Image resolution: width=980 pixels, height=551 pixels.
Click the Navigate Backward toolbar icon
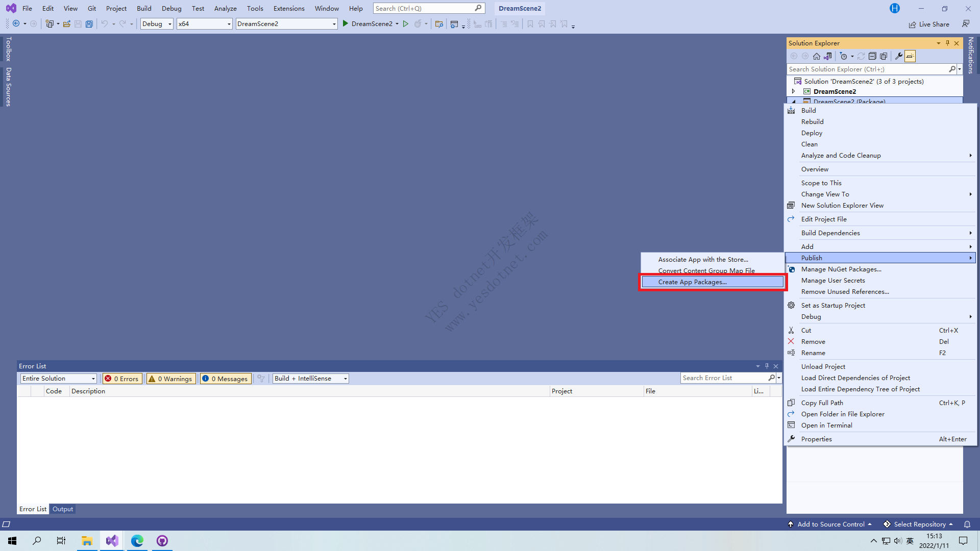pos(16,24)
